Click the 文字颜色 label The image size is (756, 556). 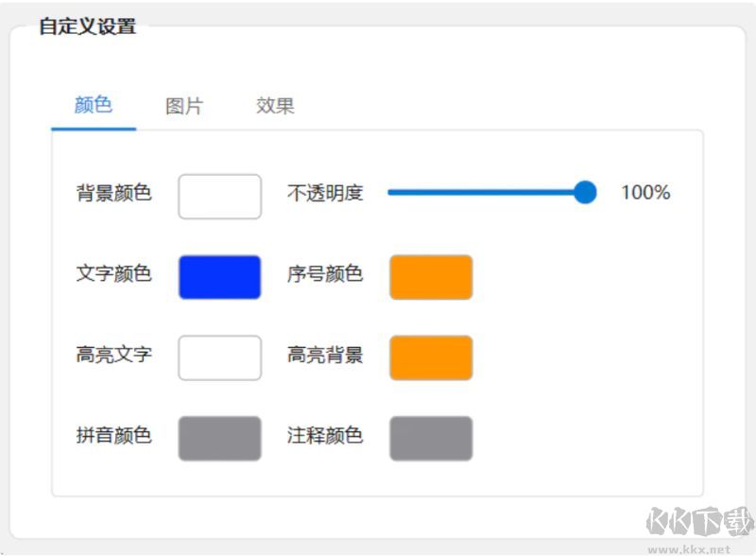coord(114,273)
